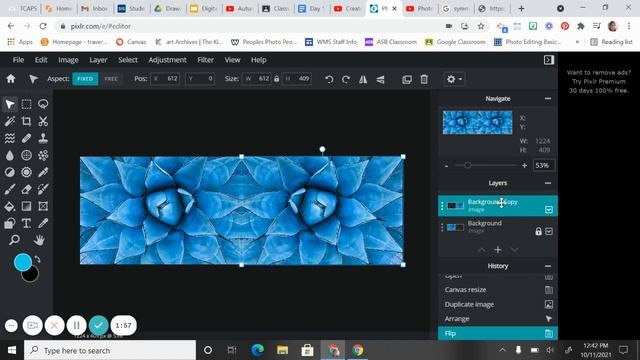
Task: Select the Lasso select tool
Action: pos(43,104)
